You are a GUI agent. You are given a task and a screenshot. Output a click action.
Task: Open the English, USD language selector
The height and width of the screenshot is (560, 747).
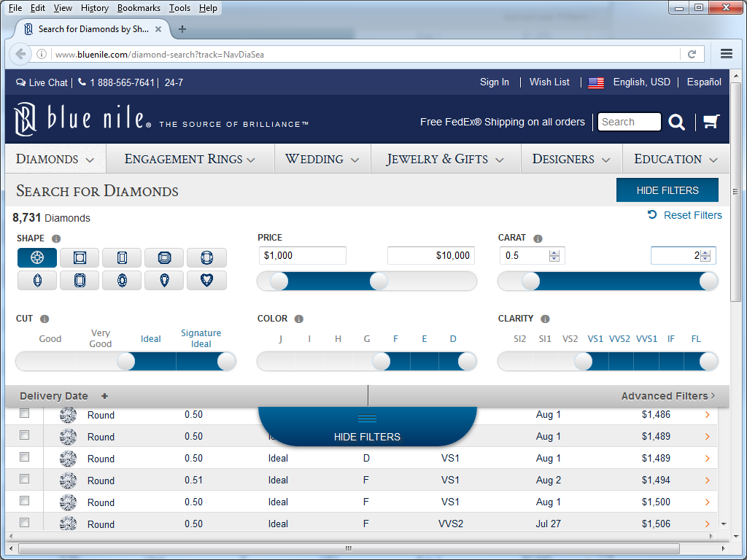point(642,82)
